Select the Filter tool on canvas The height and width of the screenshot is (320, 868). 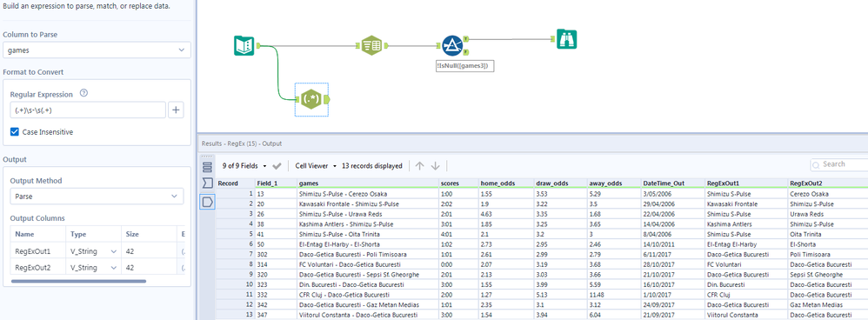pyautogui.click(x=452, y=46)
